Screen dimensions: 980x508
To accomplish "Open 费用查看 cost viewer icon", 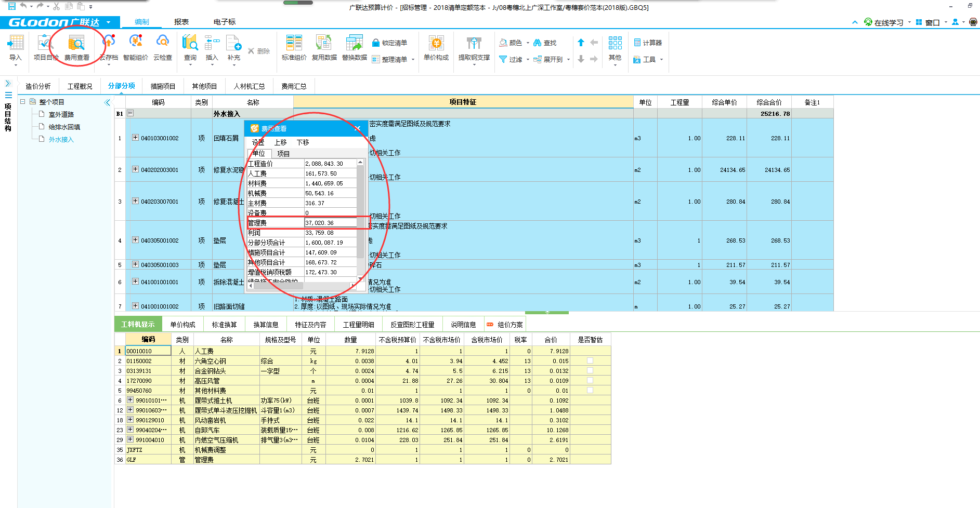I will click(x=76, y=44).
